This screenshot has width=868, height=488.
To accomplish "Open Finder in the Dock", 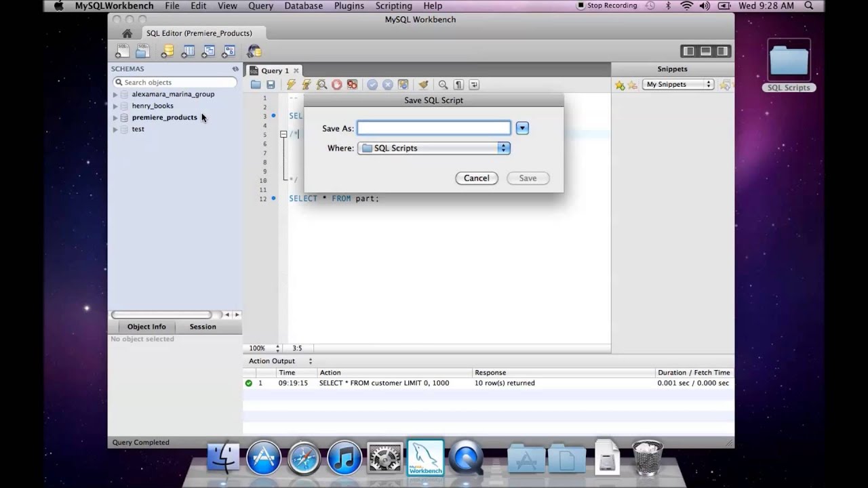I will (x=223, y=457).
